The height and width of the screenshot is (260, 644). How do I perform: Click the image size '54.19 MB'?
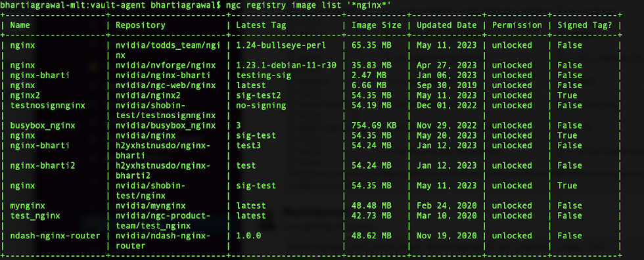click(x=371, y=106)
